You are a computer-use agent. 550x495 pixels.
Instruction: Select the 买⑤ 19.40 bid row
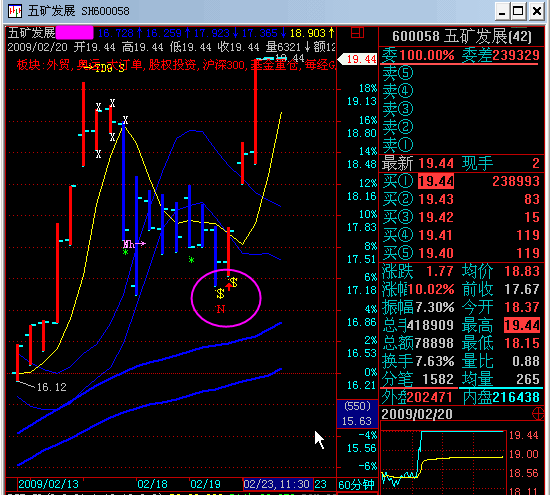pyautogui.click(x=461, y=253)
